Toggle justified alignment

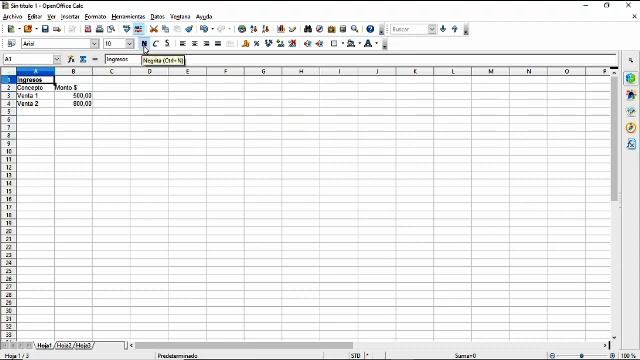click(x=218, y=43)
